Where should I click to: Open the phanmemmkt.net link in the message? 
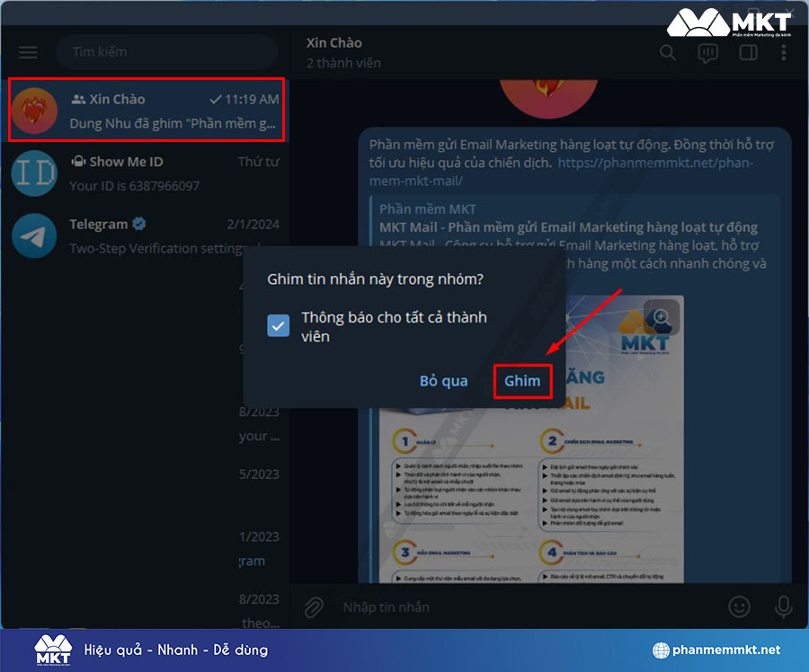561,172
